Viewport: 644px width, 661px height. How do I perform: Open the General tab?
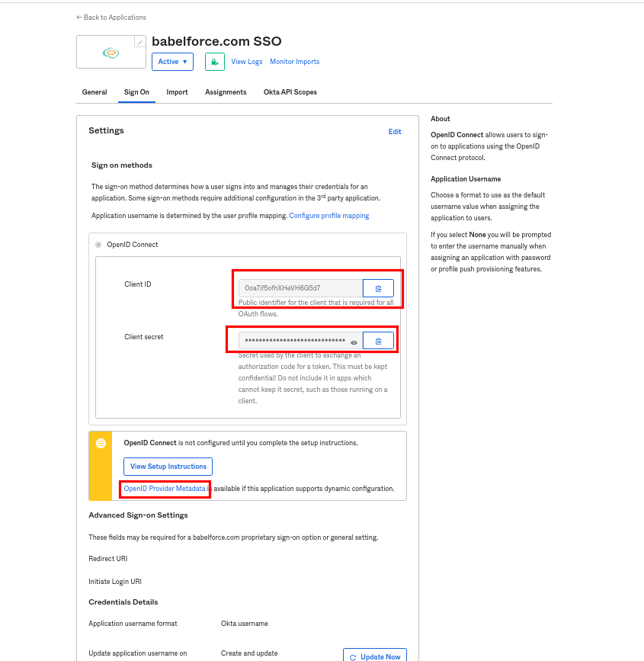click(95, 92)
